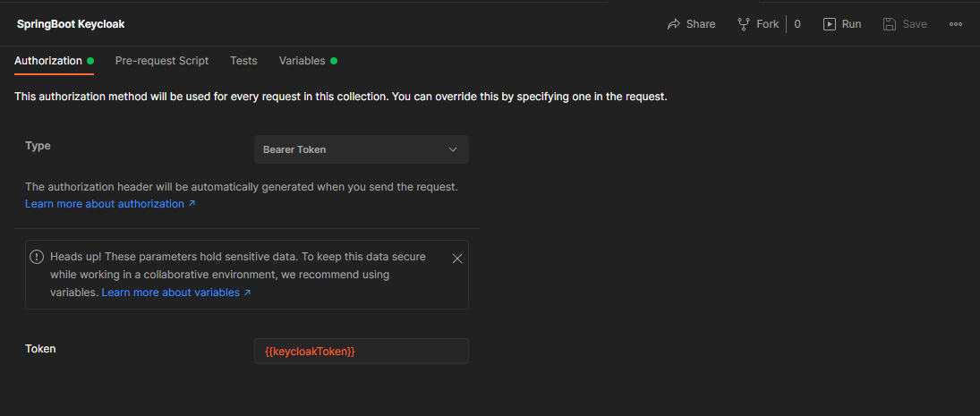Viewport: 980px width, 416px height.
Task: Switch to the Variables tab
Action: coord(302,61)
